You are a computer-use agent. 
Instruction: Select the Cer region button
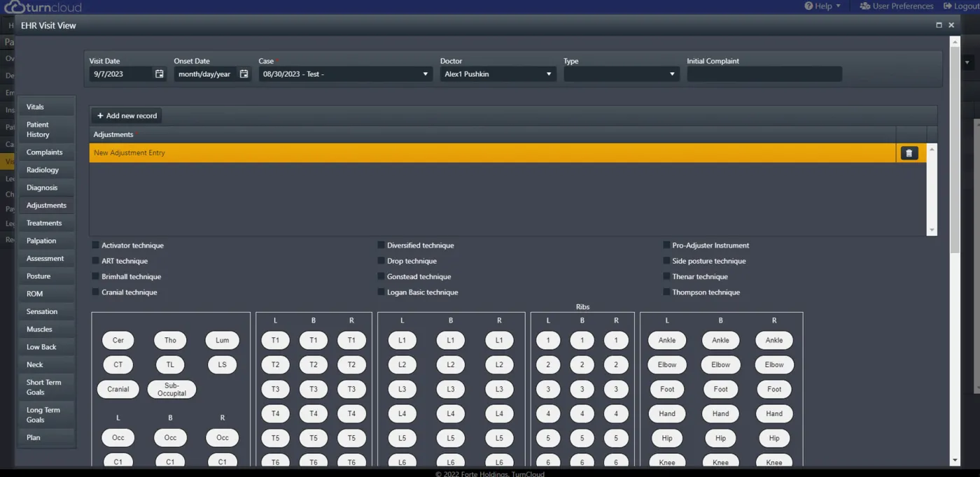(118, 341)
